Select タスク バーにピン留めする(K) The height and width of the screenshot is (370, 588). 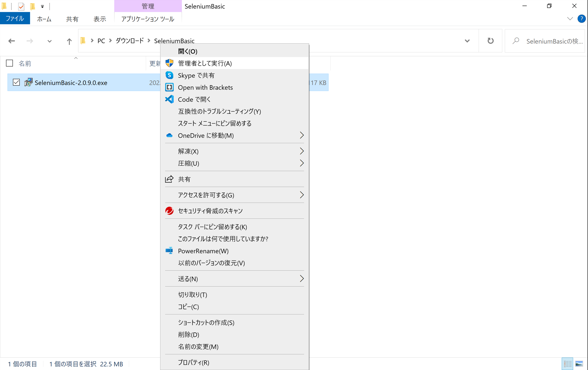[234, 227]
